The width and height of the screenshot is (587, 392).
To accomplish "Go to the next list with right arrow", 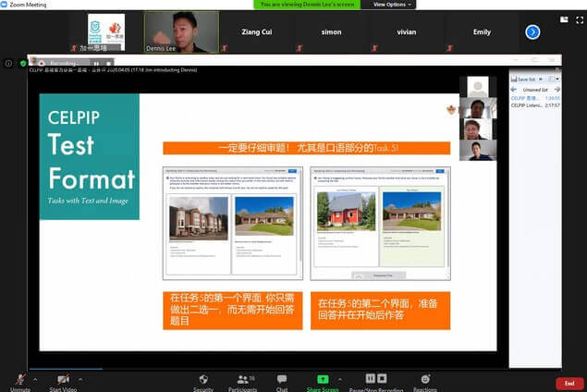I will click(x=556, y=90).
